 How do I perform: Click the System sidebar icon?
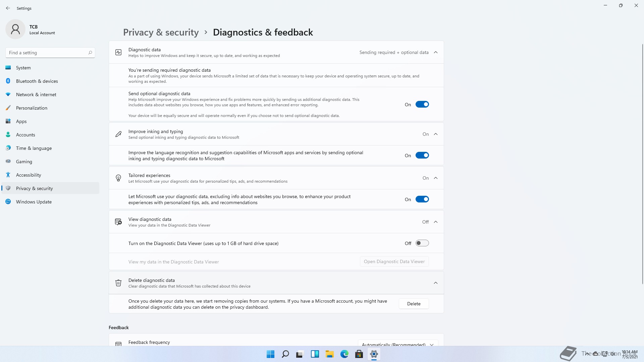pos(8,68)
